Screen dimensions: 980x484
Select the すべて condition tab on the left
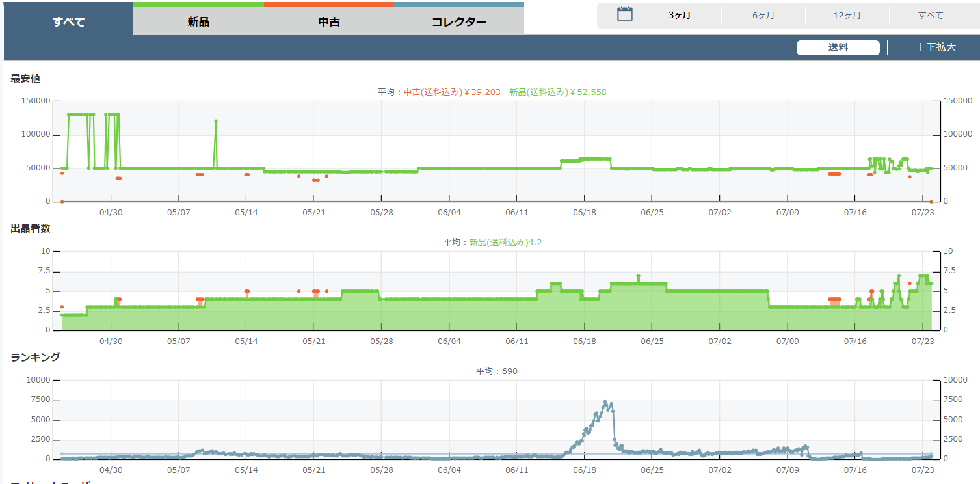68,21
